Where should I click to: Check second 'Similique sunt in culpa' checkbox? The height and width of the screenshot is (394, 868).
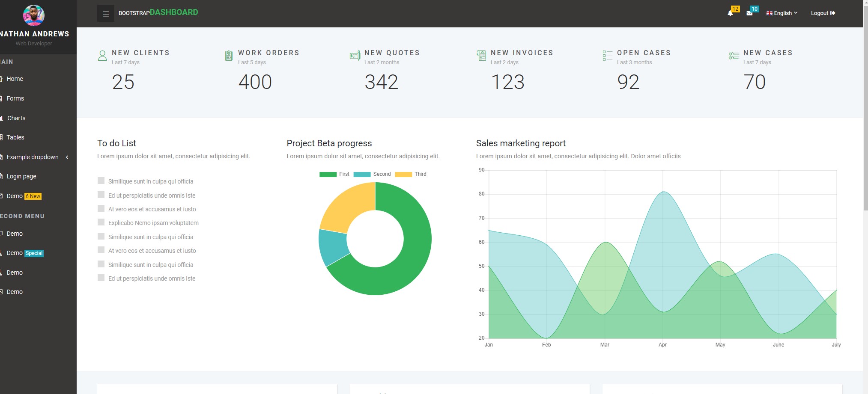(x=101, y=236)
